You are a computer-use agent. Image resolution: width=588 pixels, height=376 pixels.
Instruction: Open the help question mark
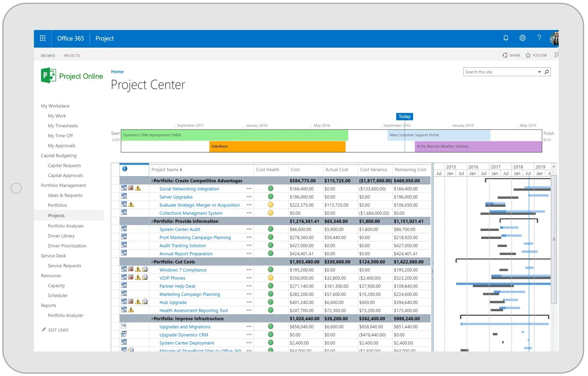539,38
